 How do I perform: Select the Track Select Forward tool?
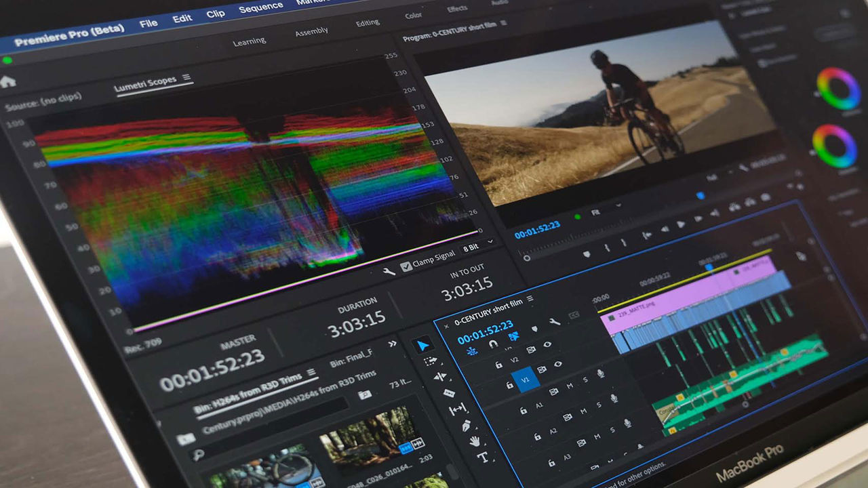click(431, 361)
